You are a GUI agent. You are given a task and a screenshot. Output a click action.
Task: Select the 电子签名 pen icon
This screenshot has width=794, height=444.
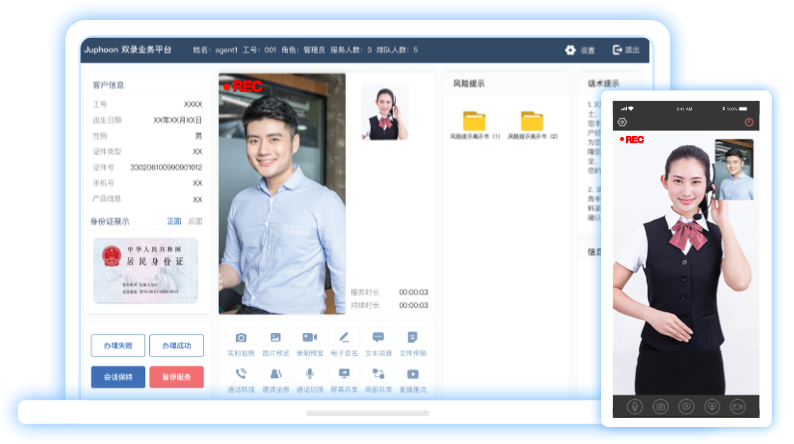pyautogui.click(x=344, y=338)
